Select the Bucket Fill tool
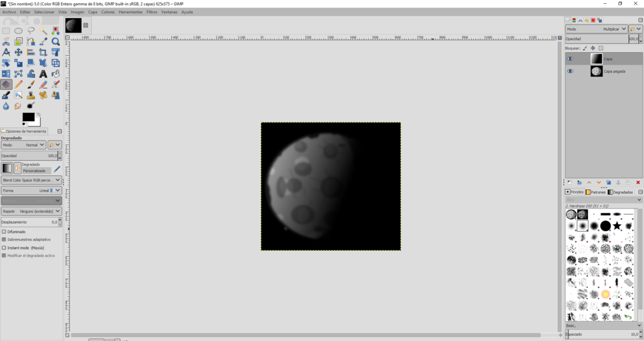Screen dimensions: 644x341 [x=55, y=74]
